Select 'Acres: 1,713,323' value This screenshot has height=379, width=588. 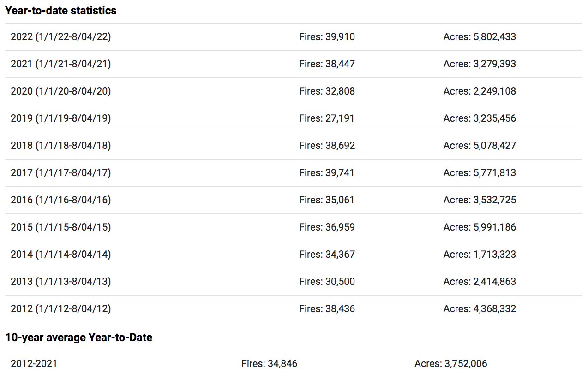[x=480, y=255]
